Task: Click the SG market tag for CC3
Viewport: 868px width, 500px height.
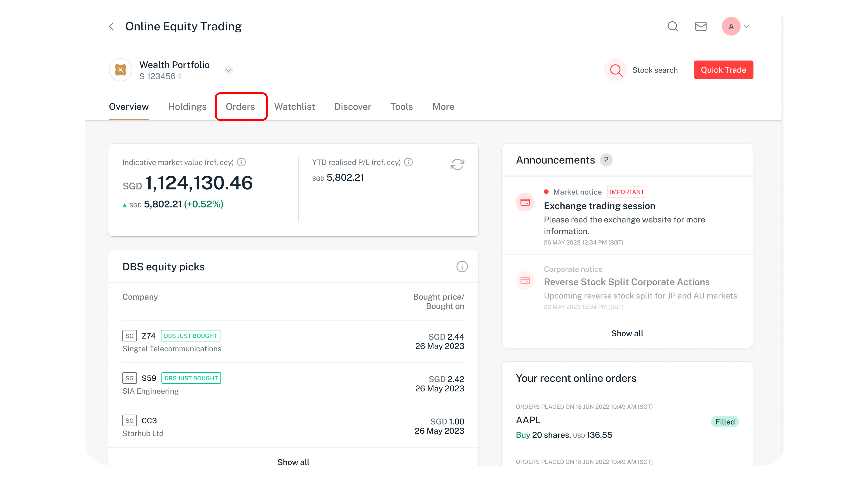Action: point(130,420)
